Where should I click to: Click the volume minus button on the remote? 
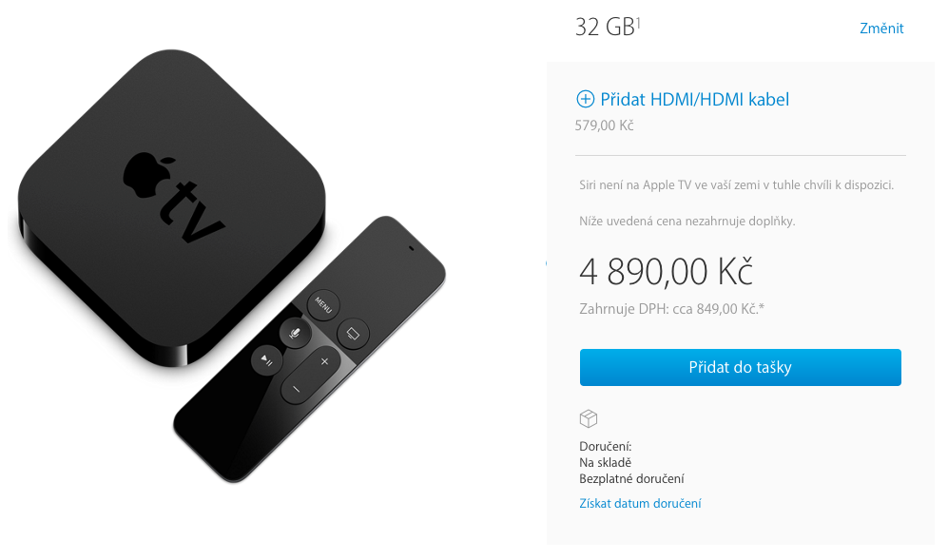click(296, 390)
